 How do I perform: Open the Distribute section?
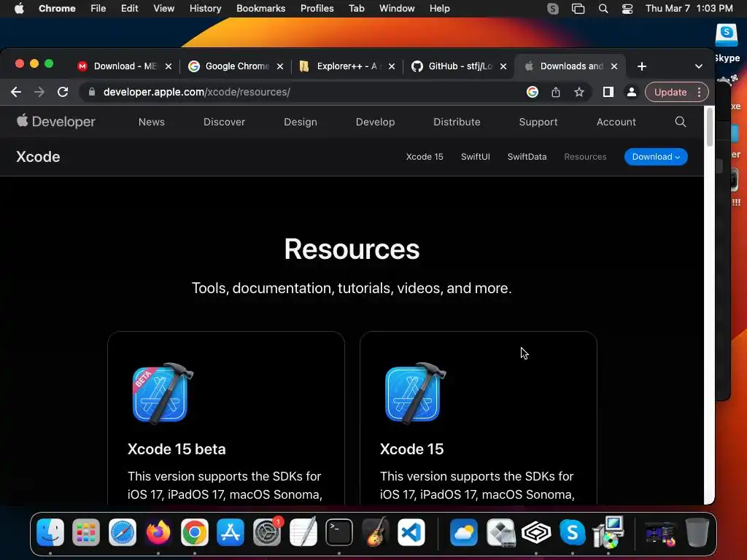pyautogui.click(x=457, y=122)
